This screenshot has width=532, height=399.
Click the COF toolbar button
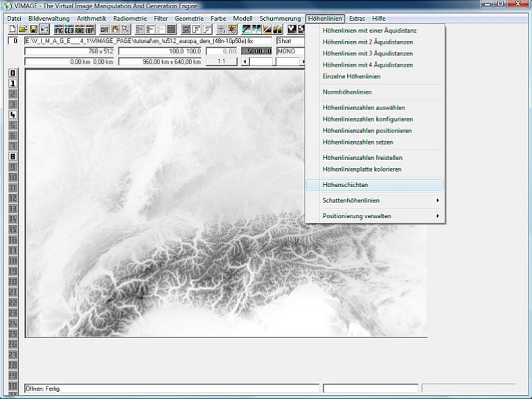point(89,30)
